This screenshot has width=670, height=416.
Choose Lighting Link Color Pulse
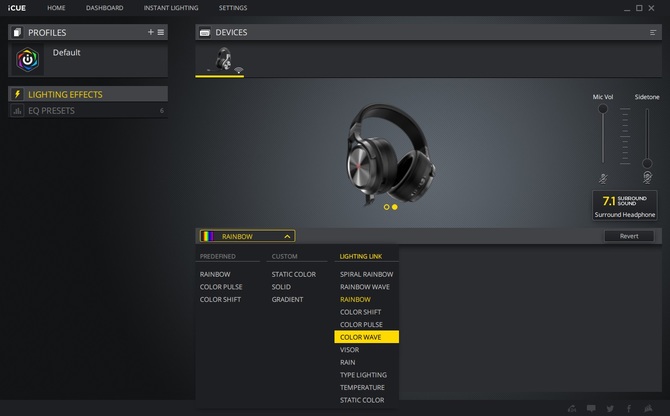tap(361, 325)
